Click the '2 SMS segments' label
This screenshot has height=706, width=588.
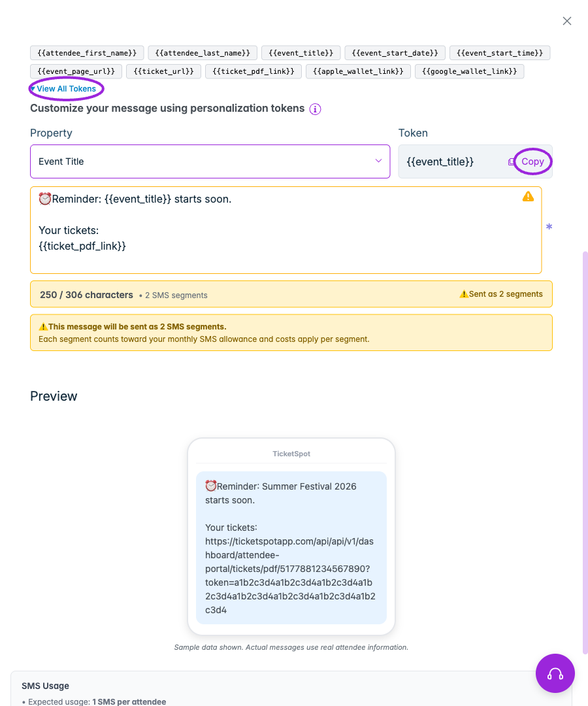click(x=176, y=295)
